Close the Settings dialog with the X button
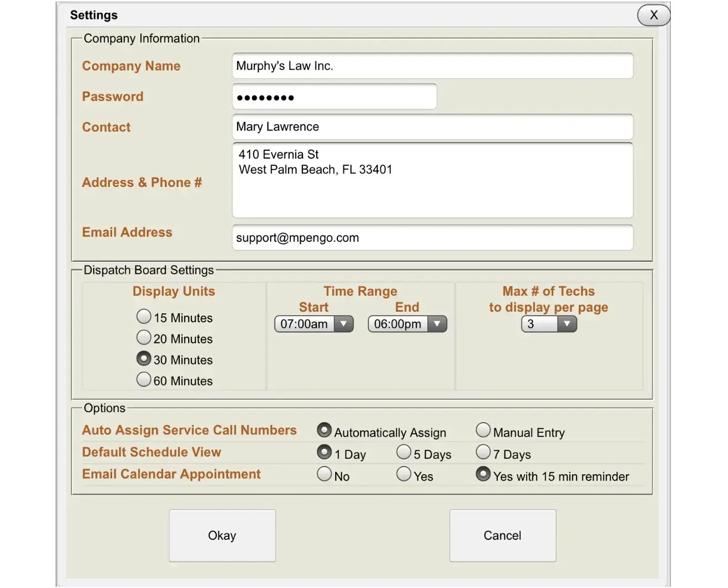 654,15
